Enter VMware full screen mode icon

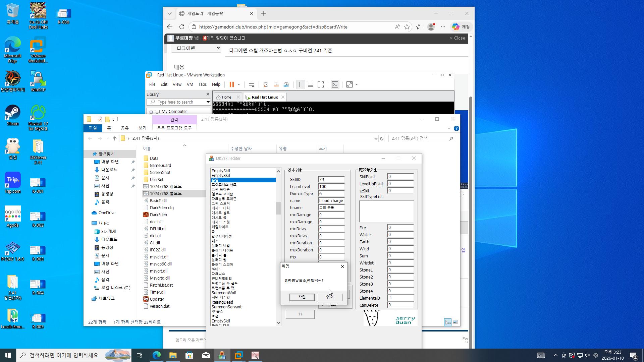[x=321, y=84]
